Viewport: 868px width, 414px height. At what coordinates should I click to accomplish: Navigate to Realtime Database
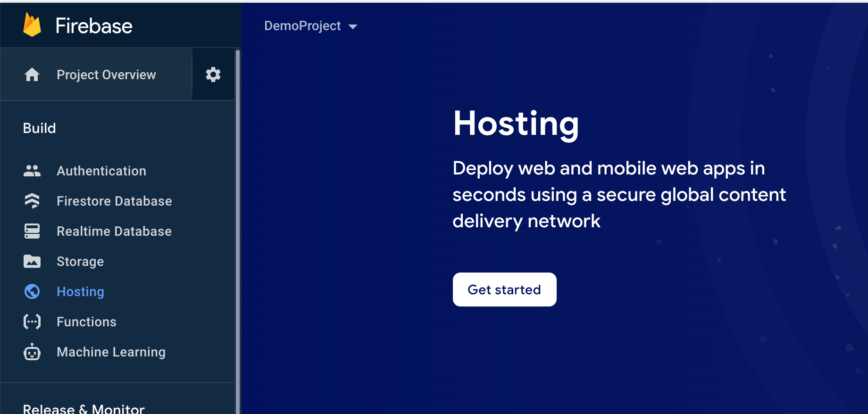click(x=114, y=231)
